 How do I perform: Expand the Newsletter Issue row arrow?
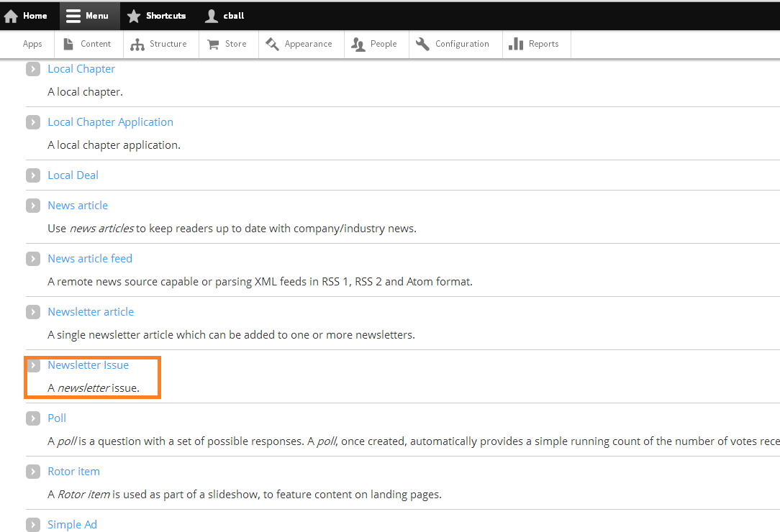[x=33, y=365]
